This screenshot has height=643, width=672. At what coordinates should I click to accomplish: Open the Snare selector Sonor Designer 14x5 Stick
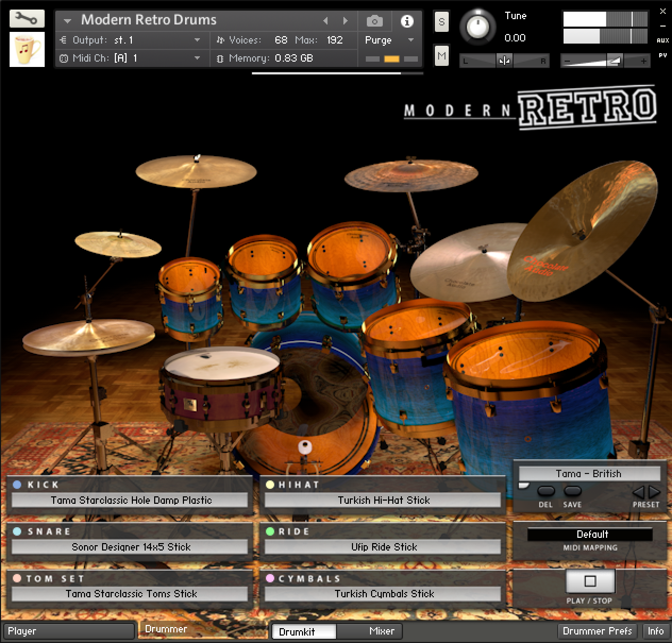click(x=130, y=547)
